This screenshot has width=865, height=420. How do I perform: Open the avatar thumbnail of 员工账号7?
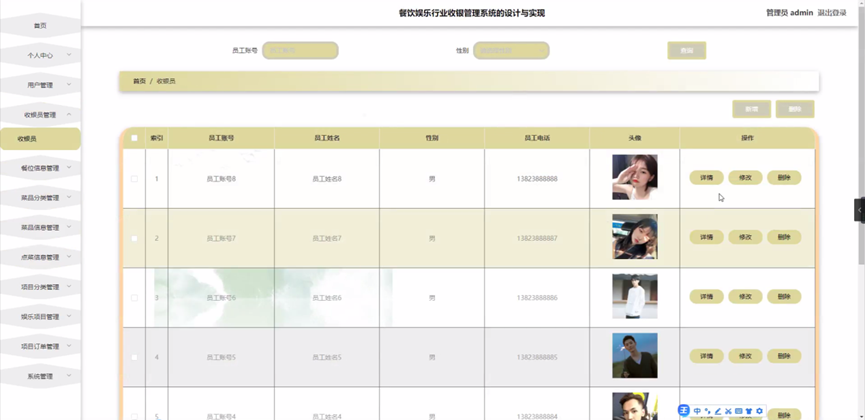(x=635, y=237)
